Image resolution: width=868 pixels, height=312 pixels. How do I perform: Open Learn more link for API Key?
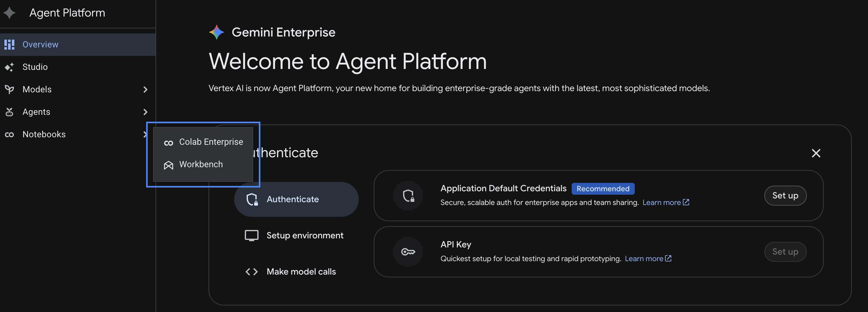[x=648, y=258]
